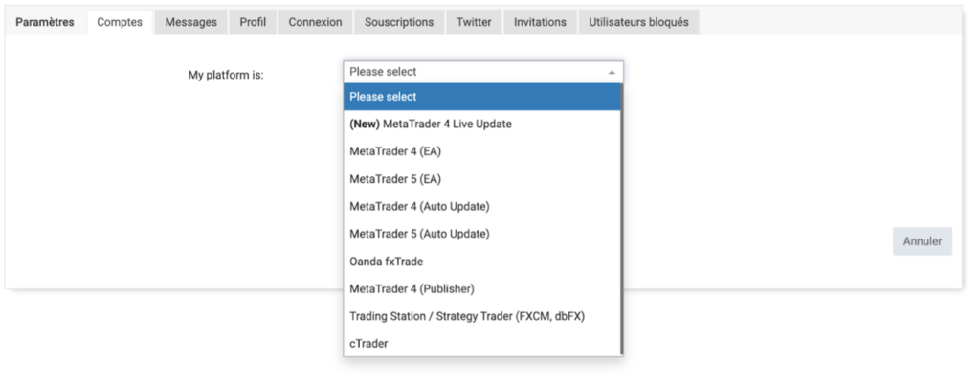Open the Invitations tab

(x=540, y=22)
